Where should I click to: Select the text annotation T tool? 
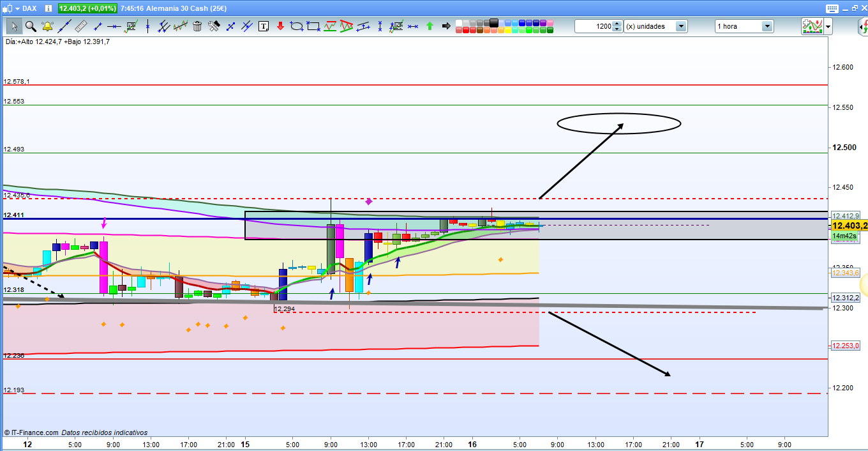pyautogui.click(x=264, y=26)
